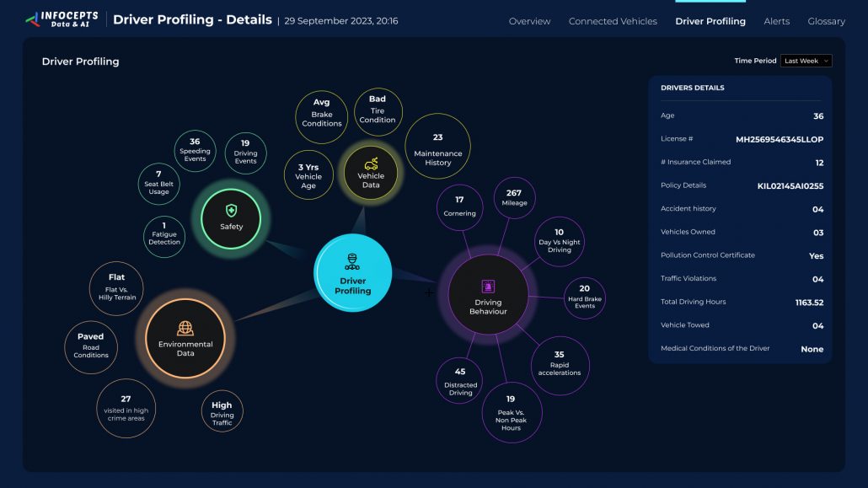Open the Glossary

826,21
